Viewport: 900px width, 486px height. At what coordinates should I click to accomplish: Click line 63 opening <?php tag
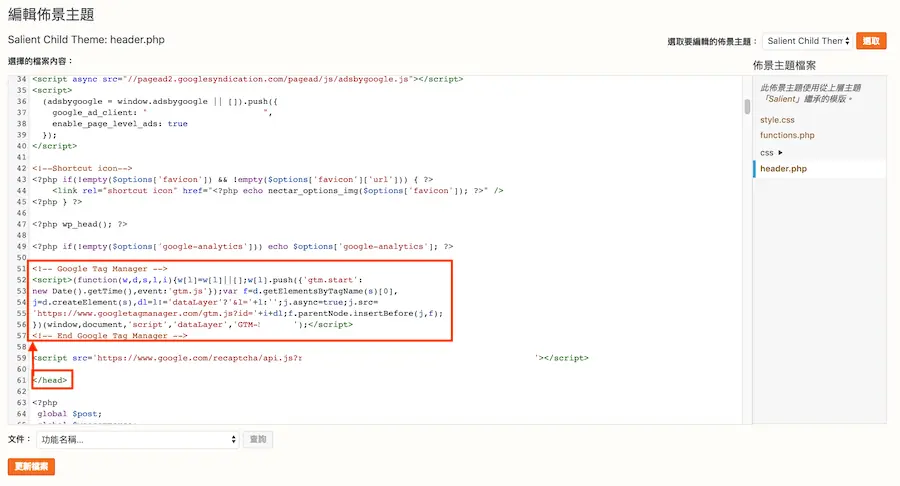[45, 402]
